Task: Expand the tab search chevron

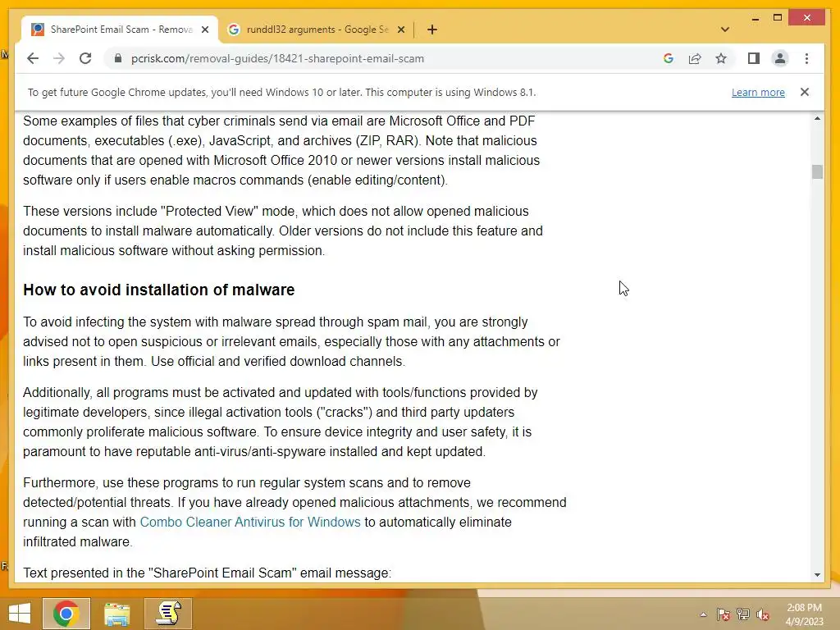Action: (725, 30)
